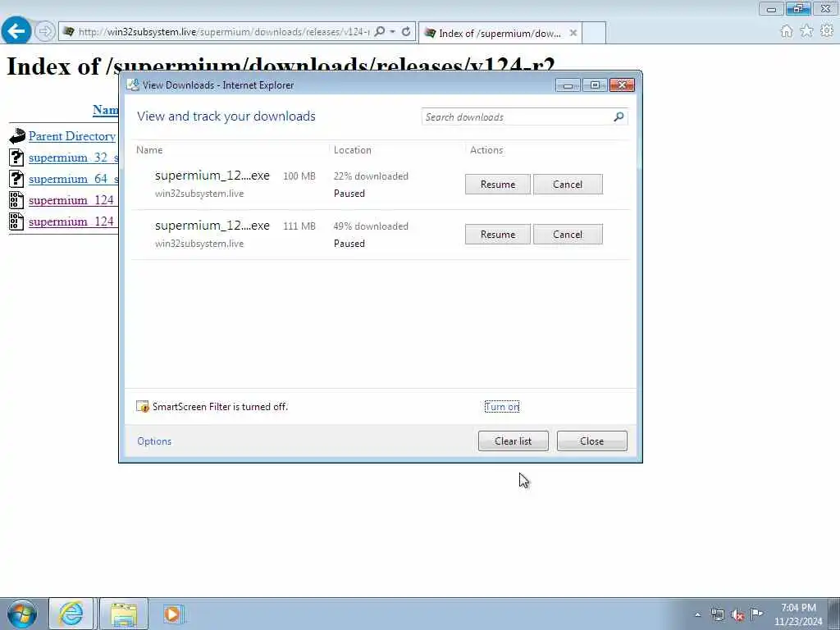This screenshot has width=840, height=630.
Task: Click the View Downloads title bar icon
Action: [133, 84]
